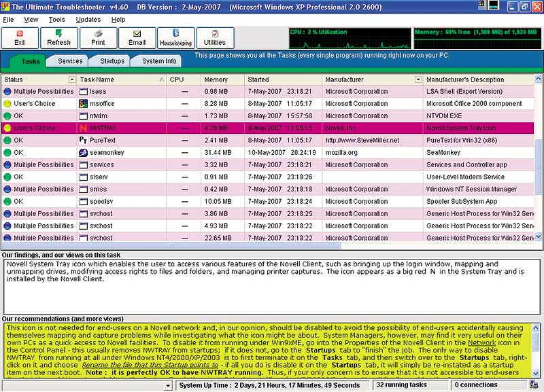The image size is (544, 392).
Task: Click the task list's scroll down arrow
Action: [x=538, y=236]
